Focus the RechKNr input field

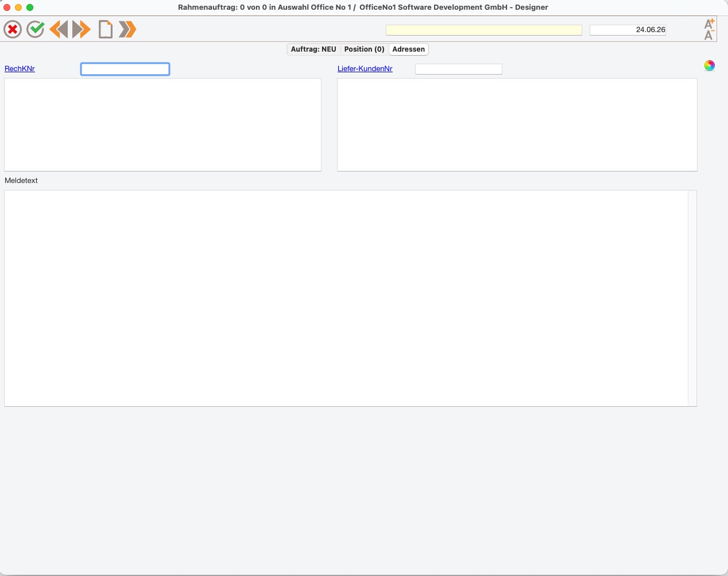click(125, 69)
